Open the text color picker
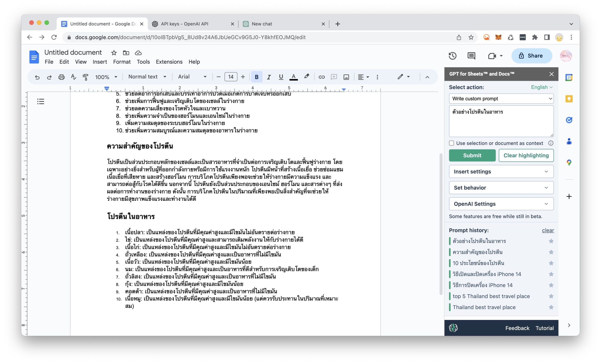Image resolution: width=601 pixels, height=364 pixels. (x=293, y=77)
